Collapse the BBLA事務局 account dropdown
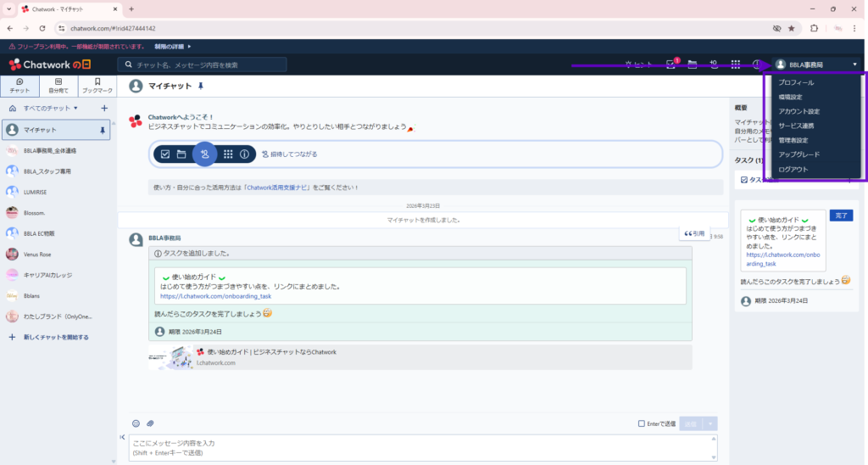The width and height of the screenshot is (868, 465). click(x=854, y=64)
